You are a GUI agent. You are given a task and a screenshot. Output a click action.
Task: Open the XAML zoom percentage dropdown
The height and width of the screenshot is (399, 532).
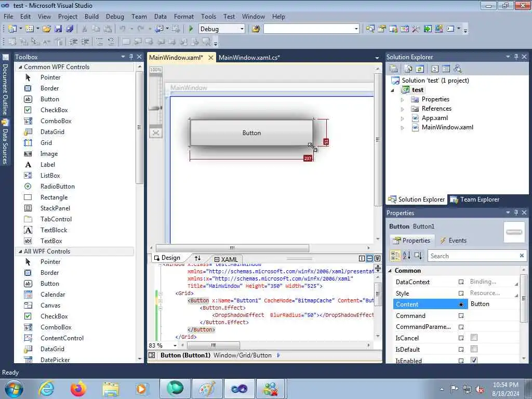tap(175, 345)
